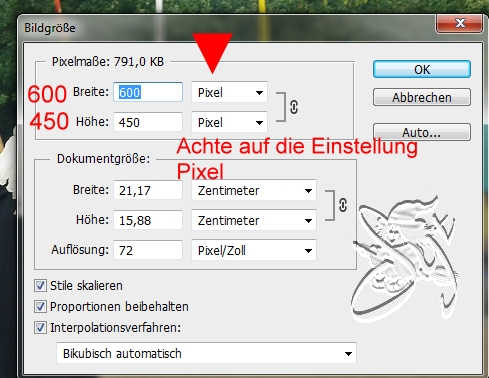Click the OK button
This screenshot has height=378, width=489.
pyautogui.click(x=422, y=69)
